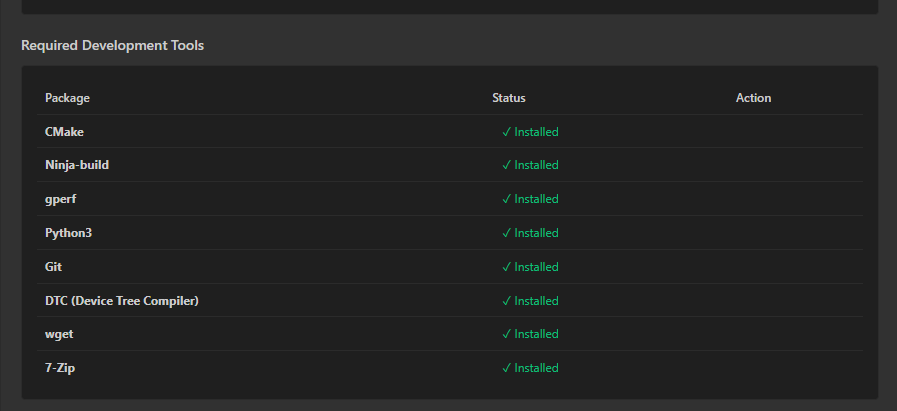897x411 pixels.
Task: Click the Status column header
Action: (x=509, y=98)
